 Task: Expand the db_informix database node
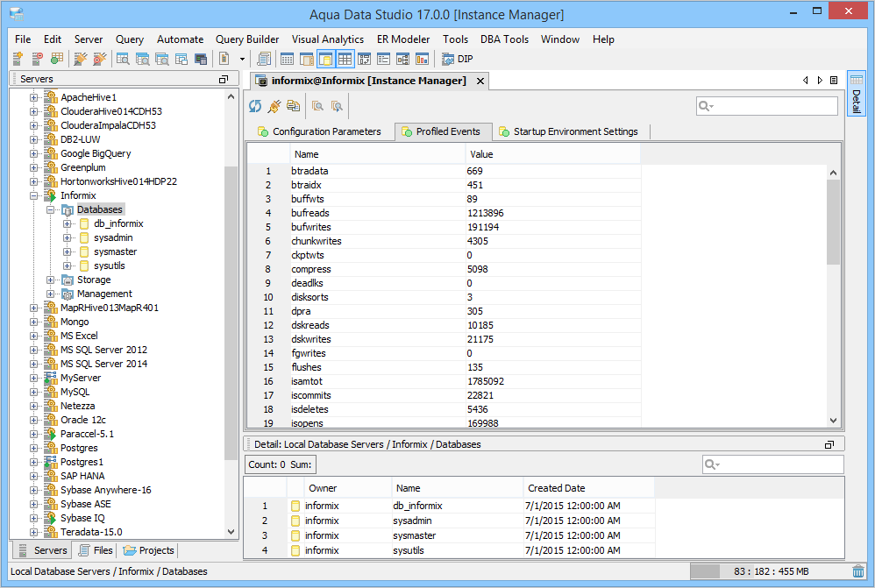[68, 223]
